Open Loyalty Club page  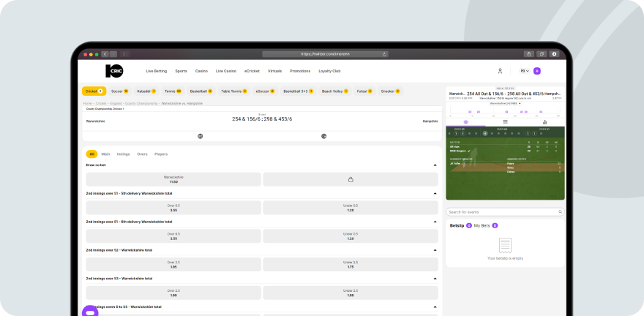click(x=329, y=71)
